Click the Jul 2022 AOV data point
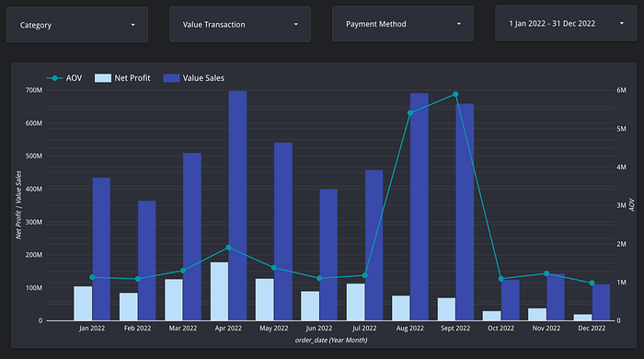The image size is (644, 359). tap(364, 275)
